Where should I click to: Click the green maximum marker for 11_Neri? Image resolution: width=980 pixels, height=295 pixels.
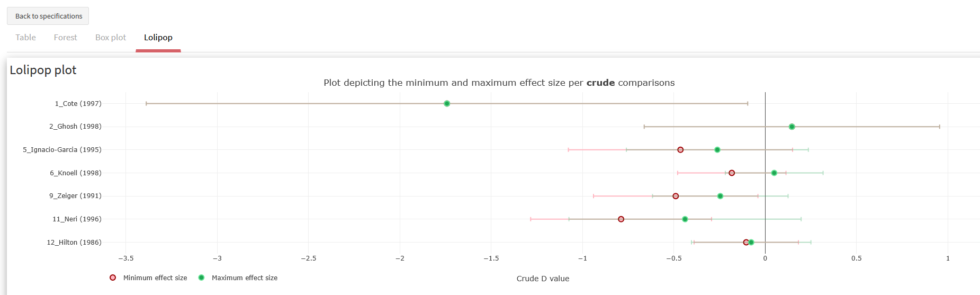coord(685,219)
